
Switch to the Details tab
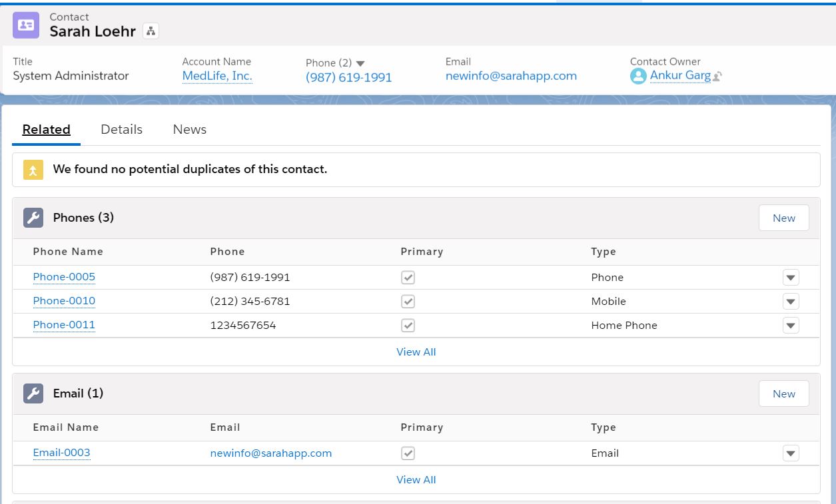click(121, 129)
